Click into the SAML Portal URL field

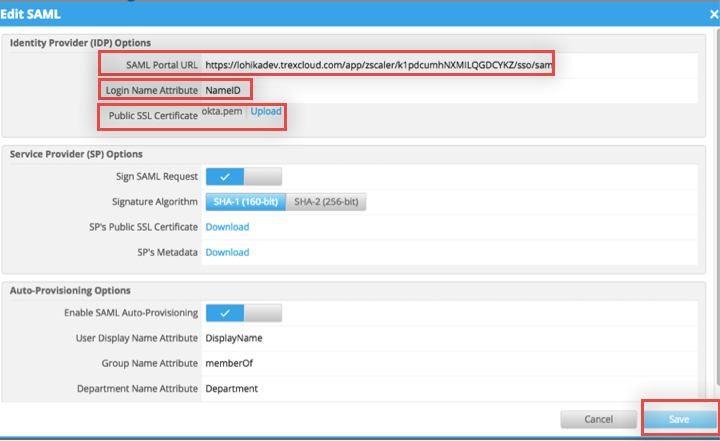(378, 65)
